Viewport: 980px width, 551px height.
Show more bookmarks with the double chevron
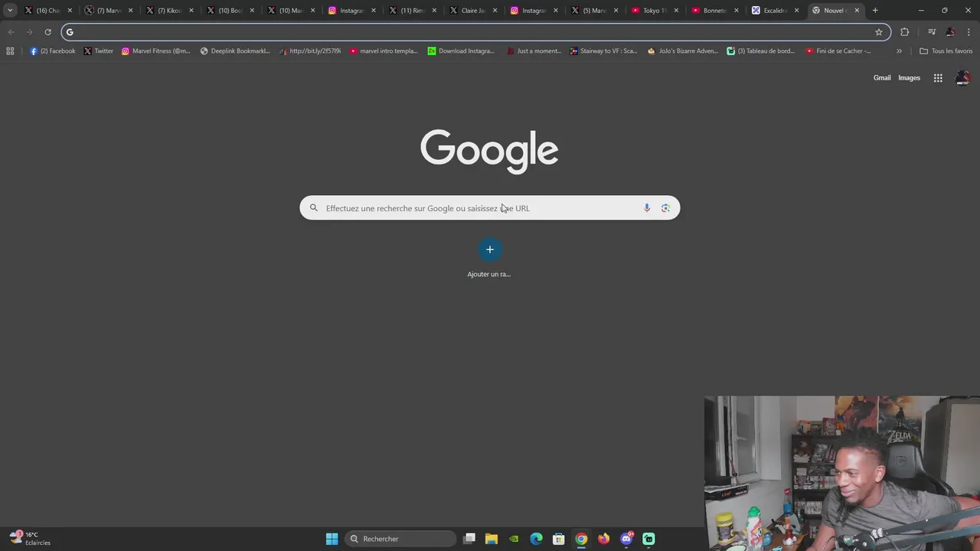(899, 51)
